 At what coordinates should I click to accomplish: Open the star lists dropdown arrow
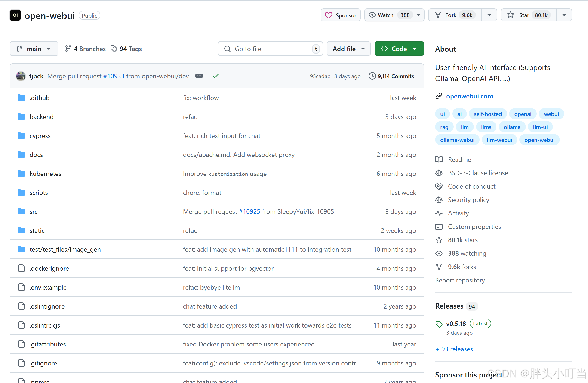(x=564, y=15)
